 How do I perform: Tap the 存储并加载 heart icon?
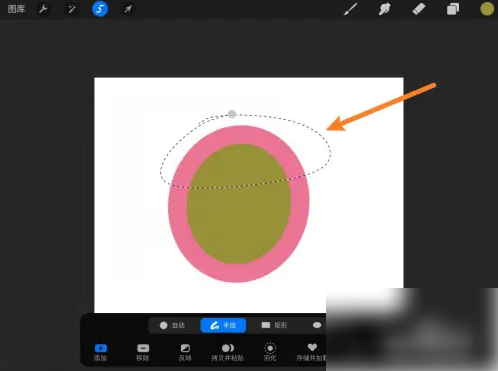click(x=312, y=348)
